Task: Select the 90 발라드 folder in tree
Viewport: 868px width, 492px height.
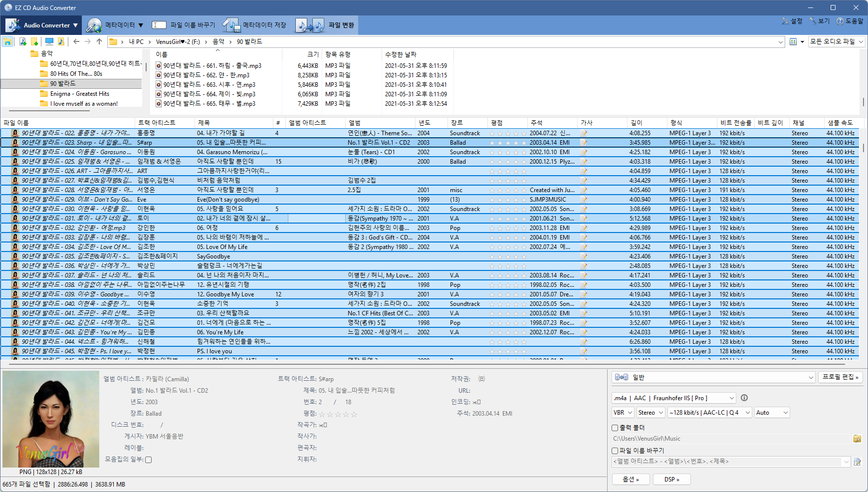Action: 63,84
